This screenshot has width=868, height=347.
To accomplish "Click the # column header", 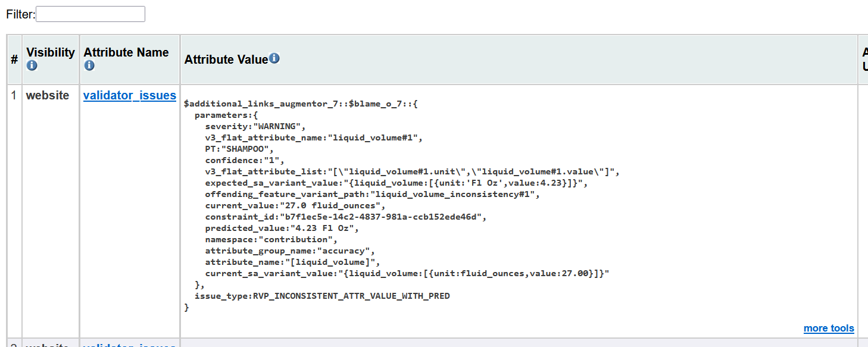I will click(14, 60).
